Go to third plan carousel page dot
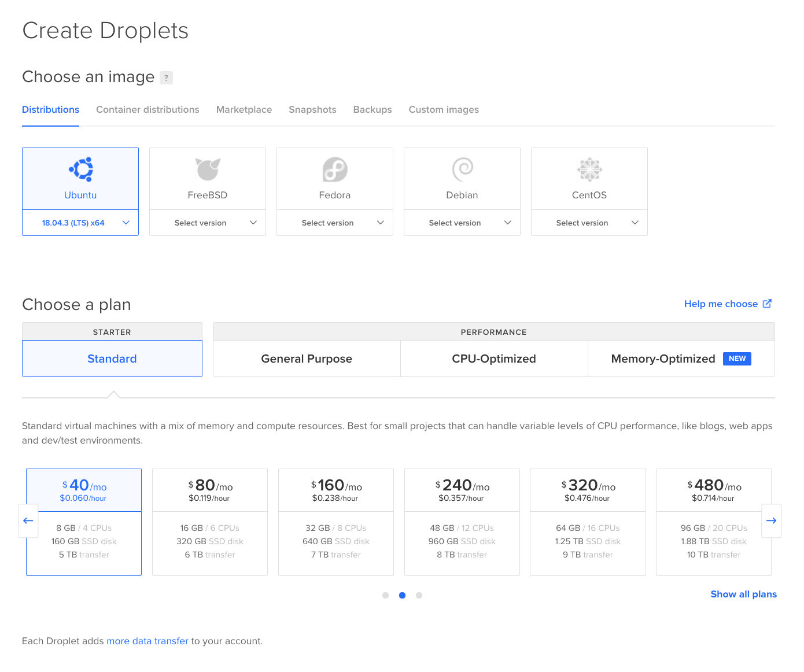The width and height of the screenshot is (804, 672). (419, 595)
